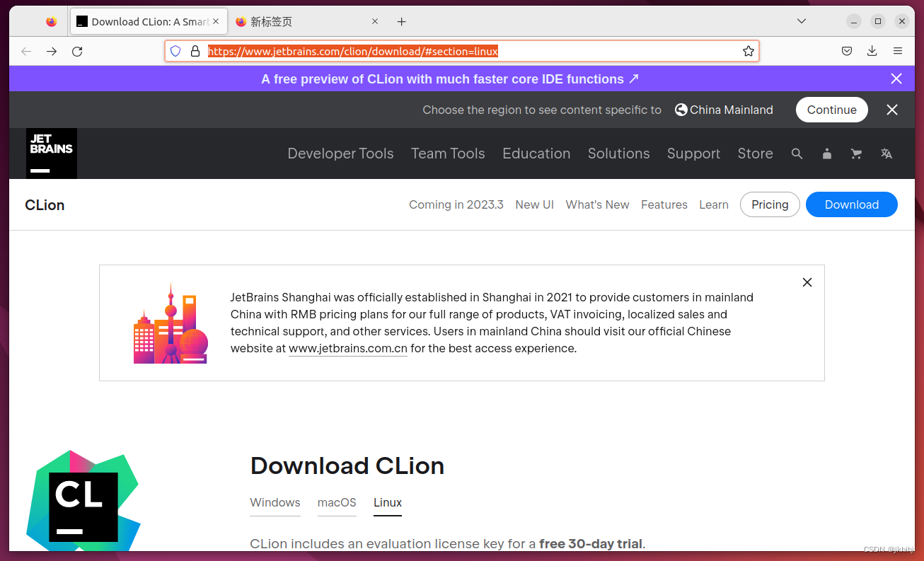This screenshot has width=924, height=561.
Task: Open the account profile icon
Action: coord(826,154)
